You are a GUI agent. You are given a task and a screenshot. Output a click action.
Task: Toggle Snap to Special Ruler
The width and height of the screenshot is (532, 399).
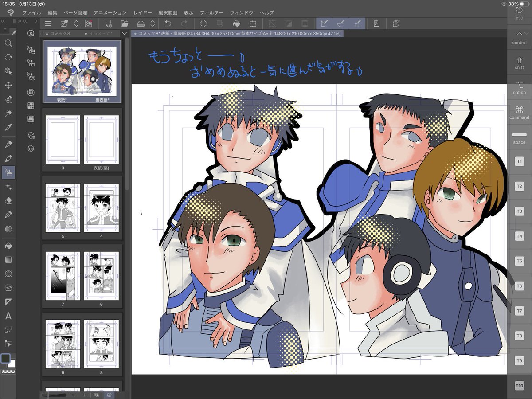pos(340,23)
